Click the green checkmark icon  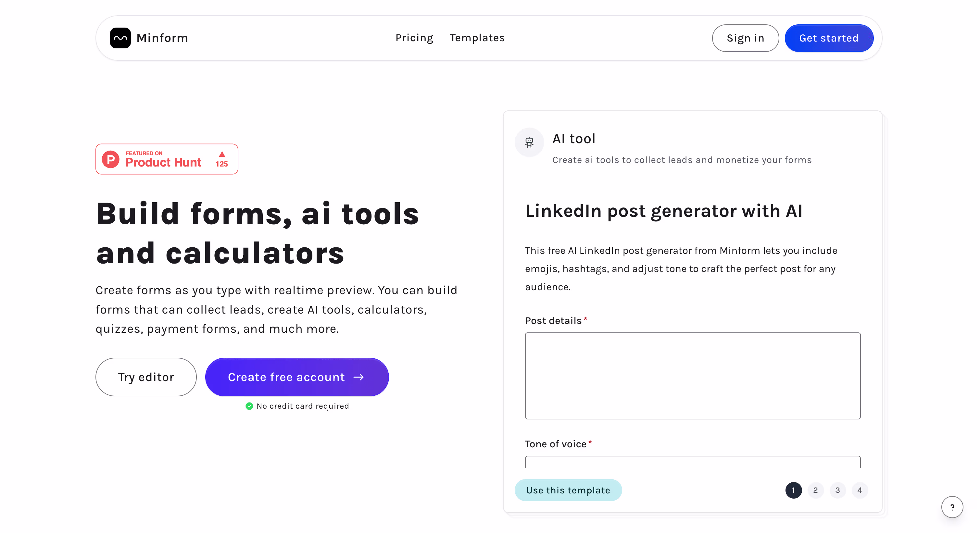249,406
